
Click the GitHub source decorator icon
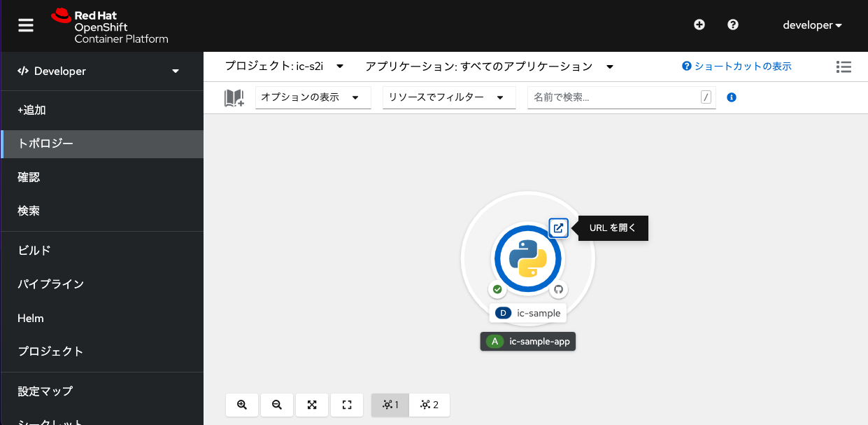coord(558,289)
